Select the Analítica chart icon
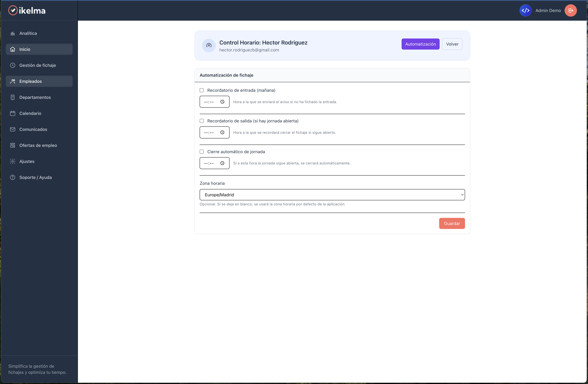 (13, 33)
